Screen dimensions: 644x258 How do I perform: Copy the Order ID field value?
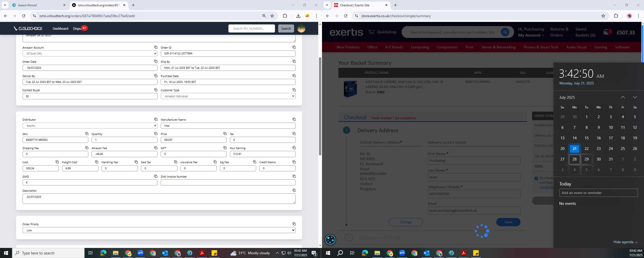(x=294, y=47)
